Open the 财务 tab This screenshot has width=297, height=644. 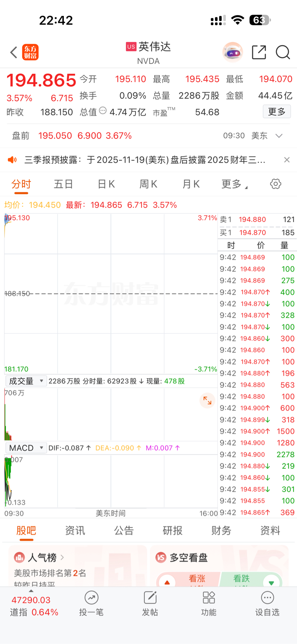[x=221, y=530]
